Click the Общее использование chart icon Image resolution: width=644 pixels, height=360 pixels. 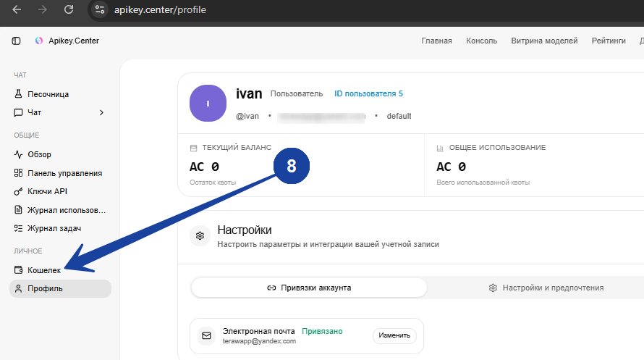440,148
